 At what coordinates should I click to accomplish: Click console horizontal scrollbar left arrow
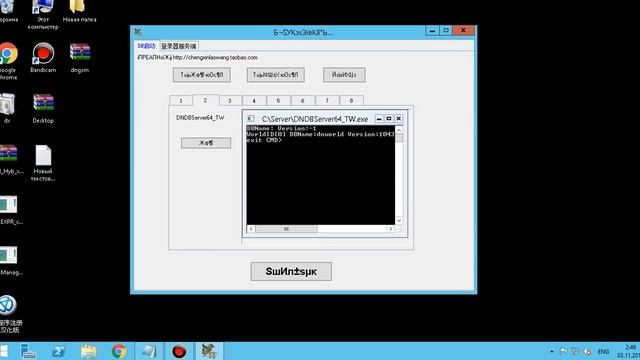(251, 229)
